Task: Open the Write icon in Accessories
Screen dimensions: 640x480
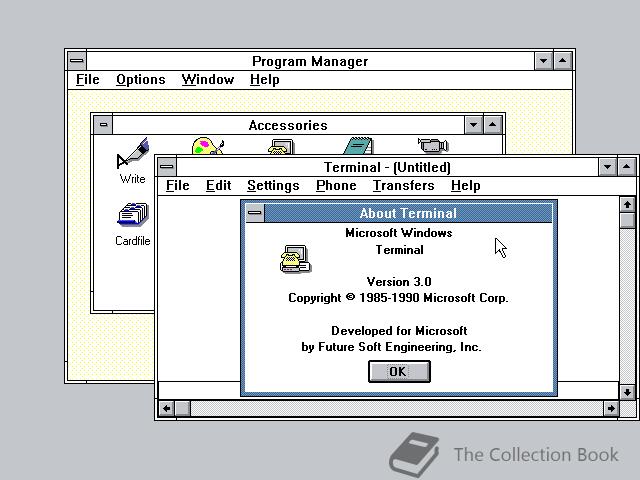Action: tap(133, 160)
